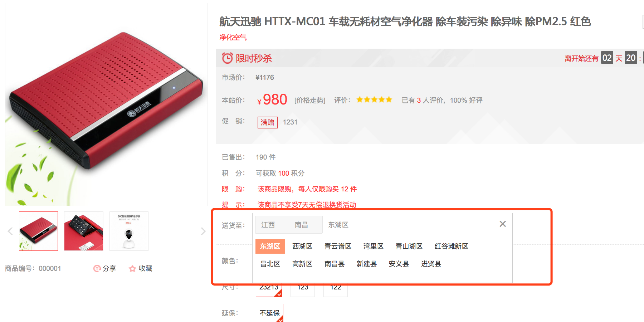Select the 23213 size option
Screen dimensions: 644x322
(269, 288)
